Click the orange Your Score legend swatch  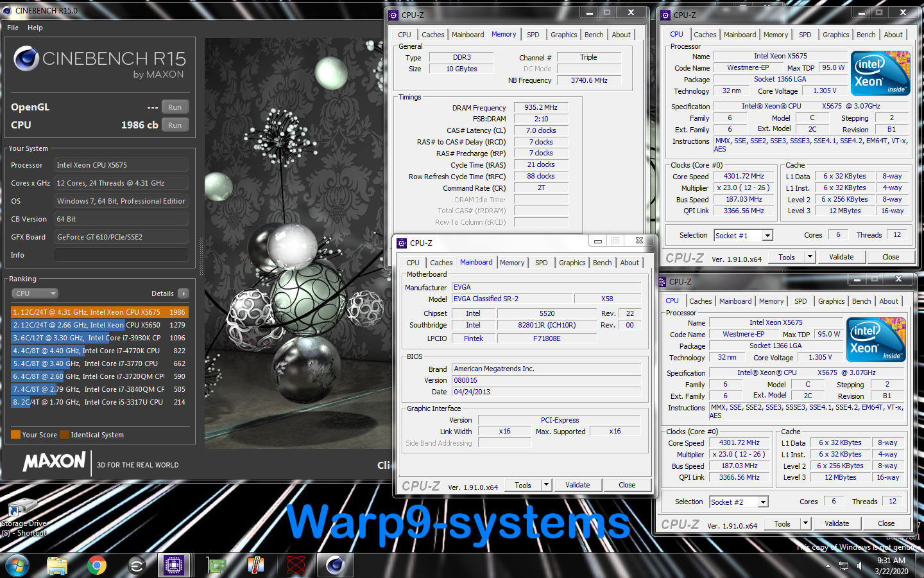[16, 435]
